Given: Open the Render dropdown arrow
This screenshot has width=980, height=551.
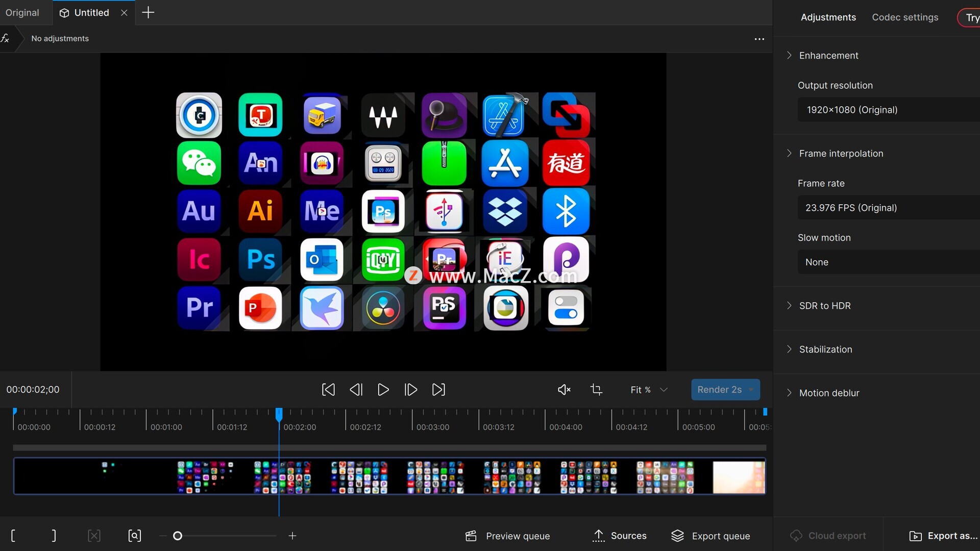Looking at the screenshot, I should 752,390.
